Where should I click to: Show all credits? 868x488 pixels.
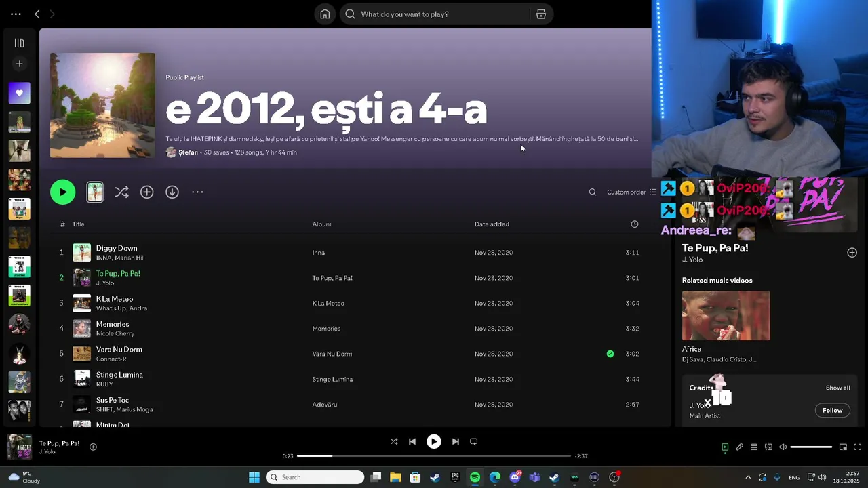[837, 388]
